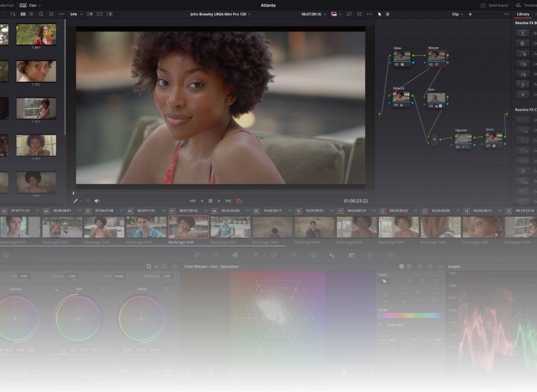
Task: Click the Quick Export icon
Action: tap(483, 5)
